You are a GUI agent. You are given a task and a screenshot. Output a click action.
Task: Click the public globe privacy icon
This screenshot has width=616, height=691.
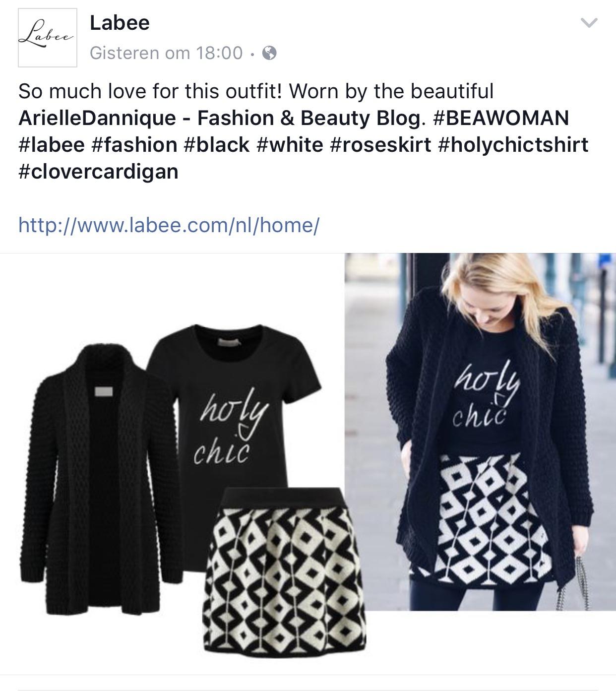click(x=269, y=53)
